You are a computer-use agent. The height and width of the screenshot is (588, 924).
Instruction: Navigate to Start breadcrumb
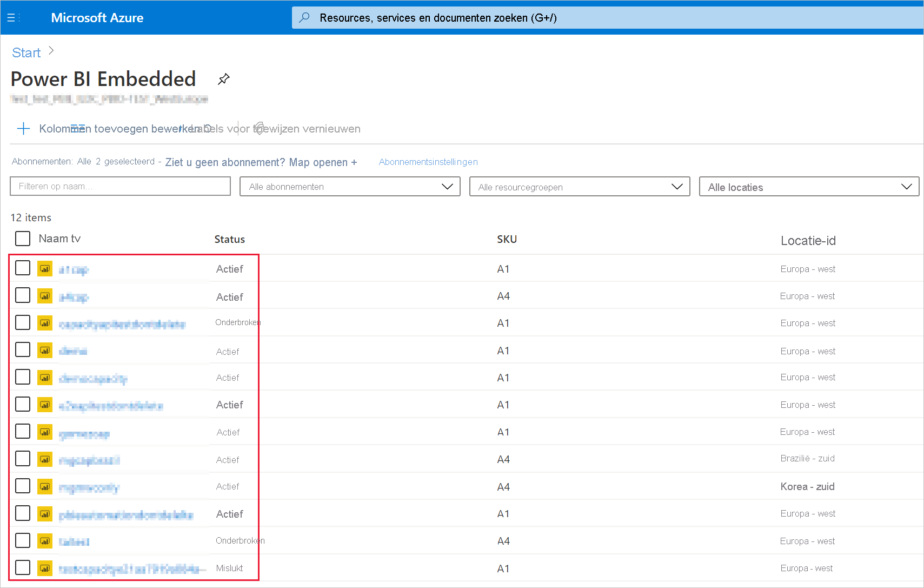pyautogui.click(x=26, y=52)
